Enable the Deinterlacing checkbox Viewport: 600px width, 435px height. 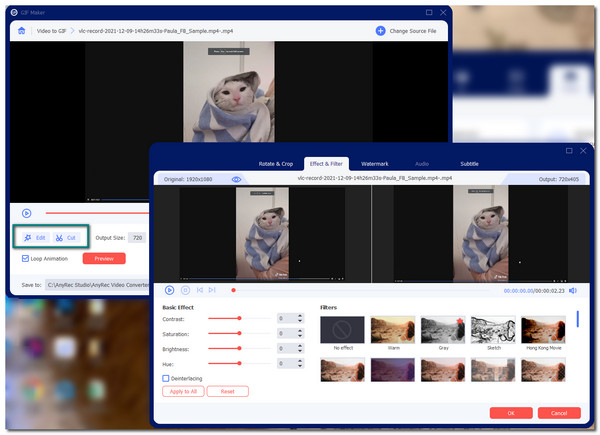(166, 378)
